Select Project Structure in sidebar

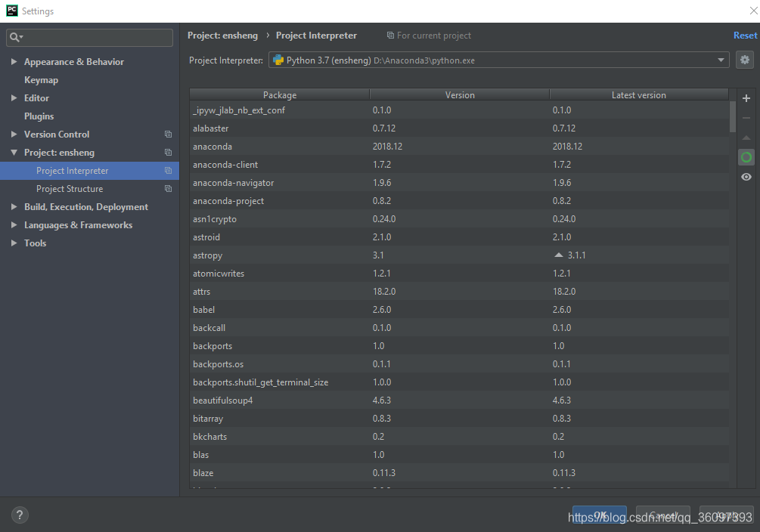70,188
